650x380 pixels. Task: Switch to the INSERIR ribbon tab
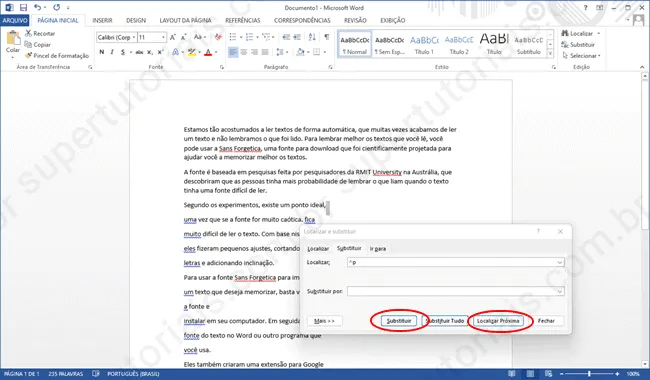102,20
